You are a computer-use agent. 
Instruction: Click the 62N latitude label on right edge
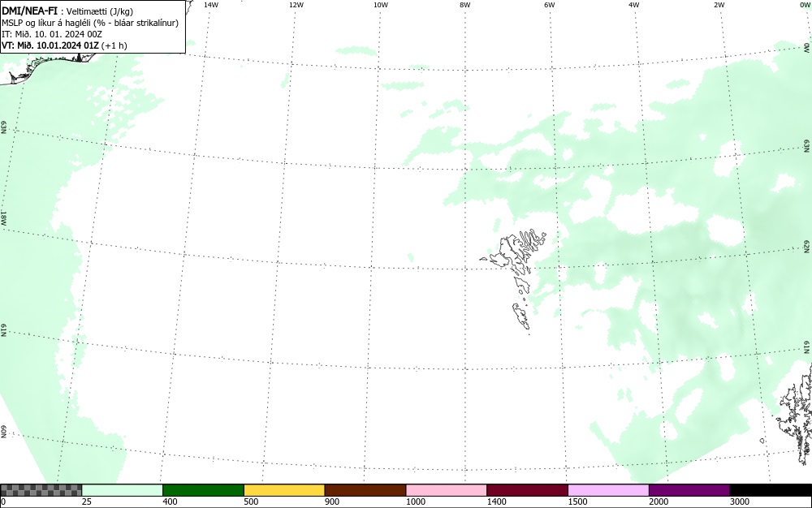(x=807, y=247)
